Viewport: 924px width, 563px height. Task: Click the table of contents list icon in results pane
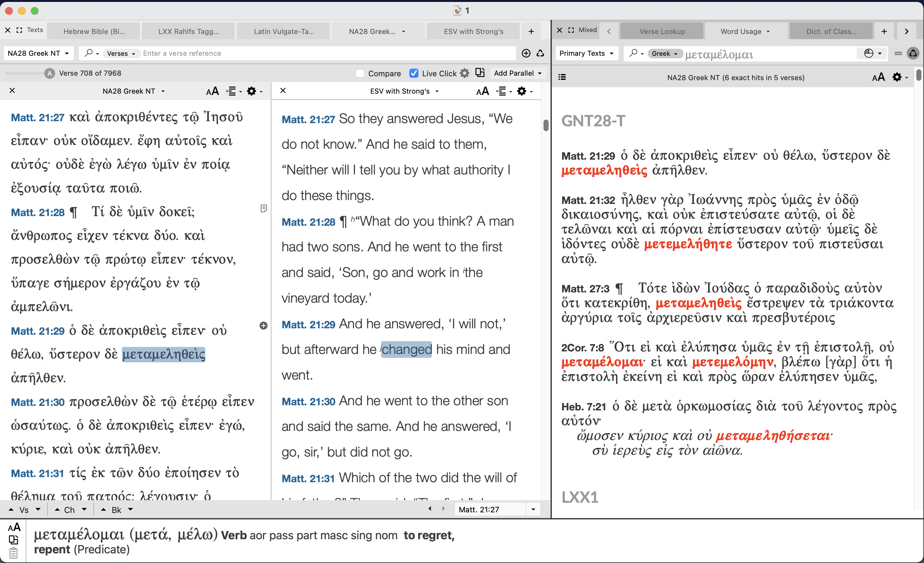point(562,77)
